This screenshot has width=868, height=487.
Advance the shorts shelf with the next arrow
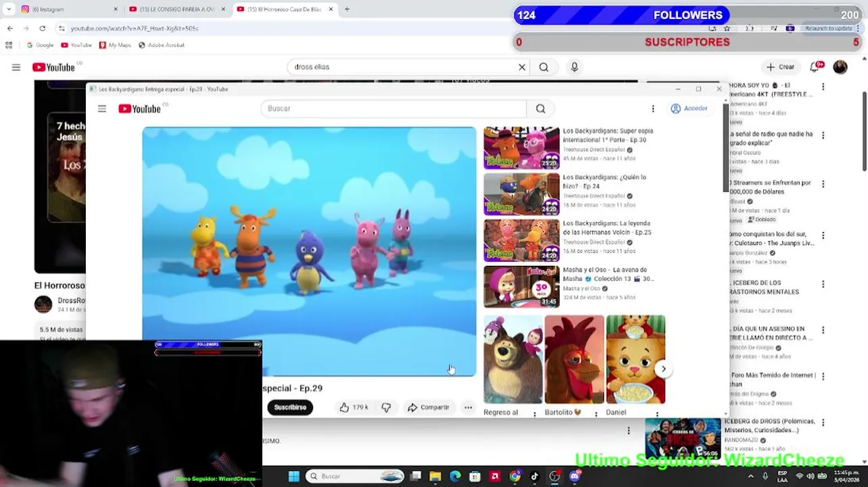coord(663,369)
